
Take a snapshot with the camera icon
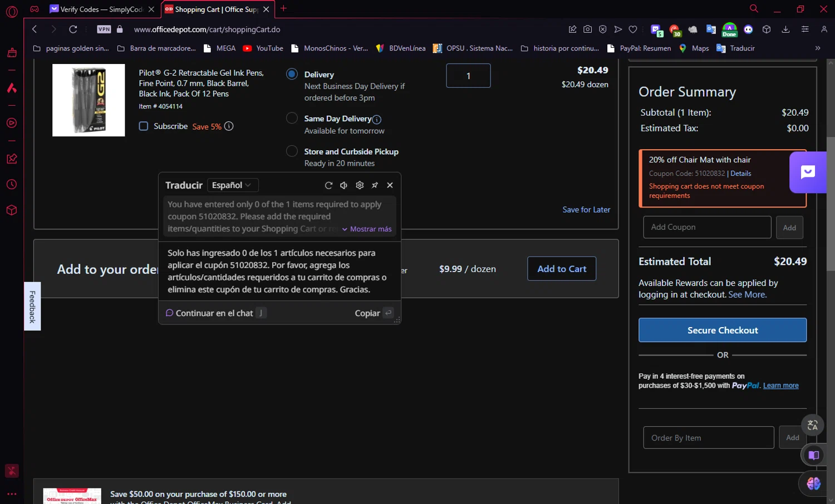(x=587, y=29)
